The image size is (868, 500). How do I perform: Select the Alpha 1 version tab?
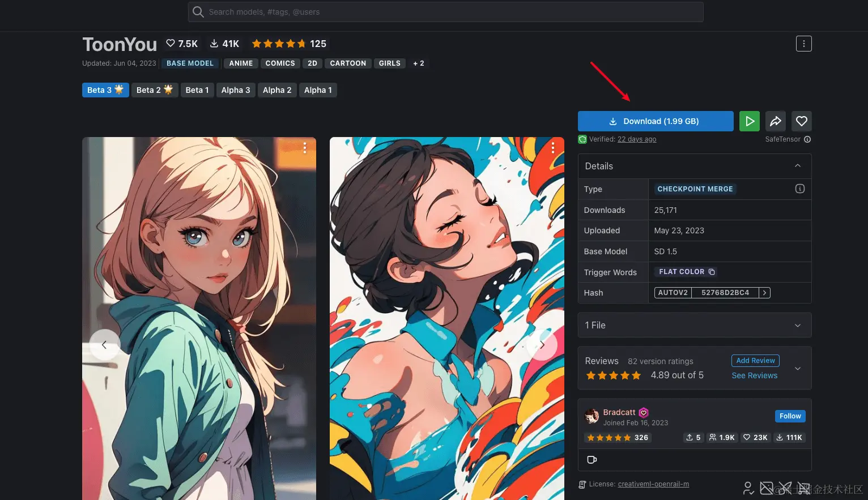tap(318, 90)
